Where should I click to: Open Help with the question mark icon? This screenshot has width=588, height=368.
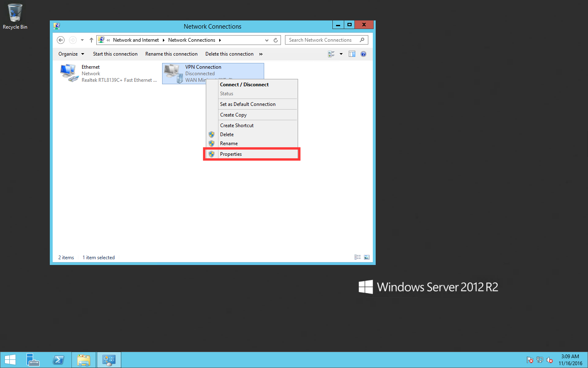pos(363,54)
